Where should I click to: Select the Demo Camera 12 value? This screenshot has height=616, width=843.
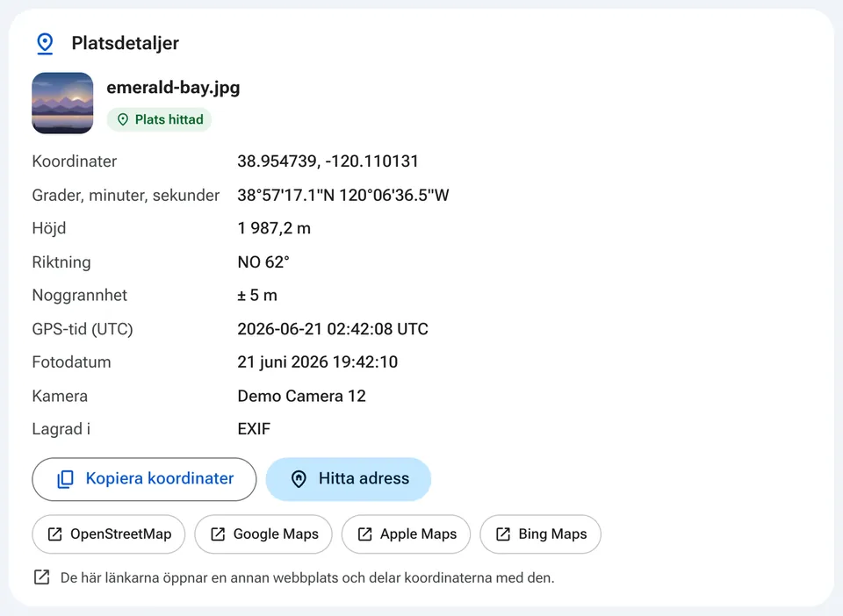[x=301, y=396]
